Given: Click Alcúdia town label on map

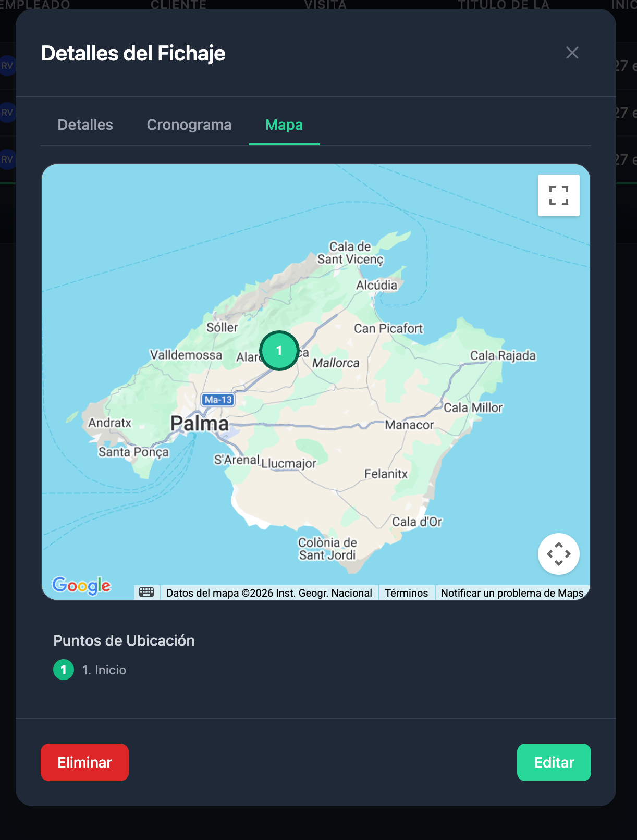Looking at the screenshot, I should [376, 285].
